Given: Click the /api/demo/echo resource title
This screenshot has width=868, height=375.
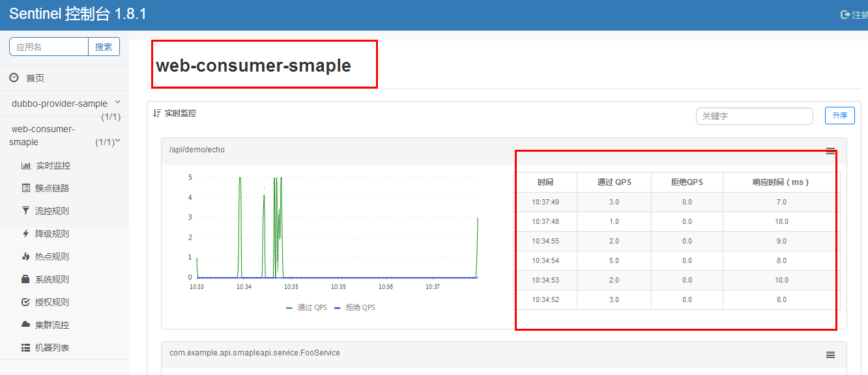Looking at the screenshot, I should (x=197, y=150).
